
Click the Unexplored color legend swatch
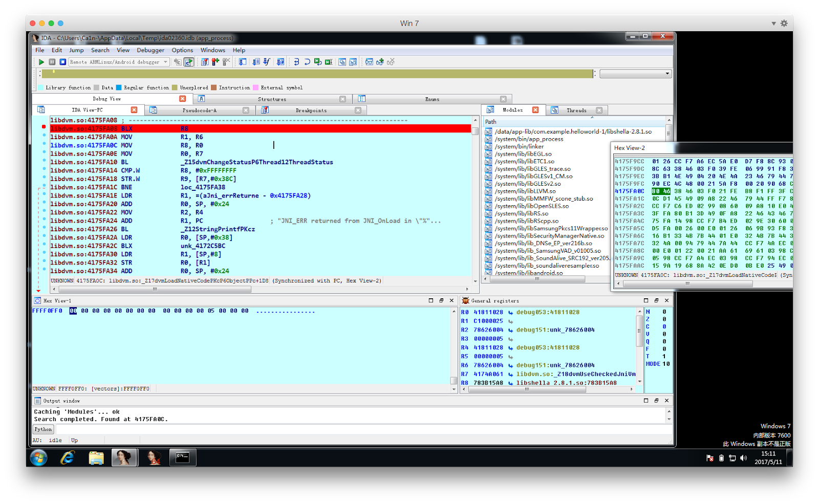point(175,87)
